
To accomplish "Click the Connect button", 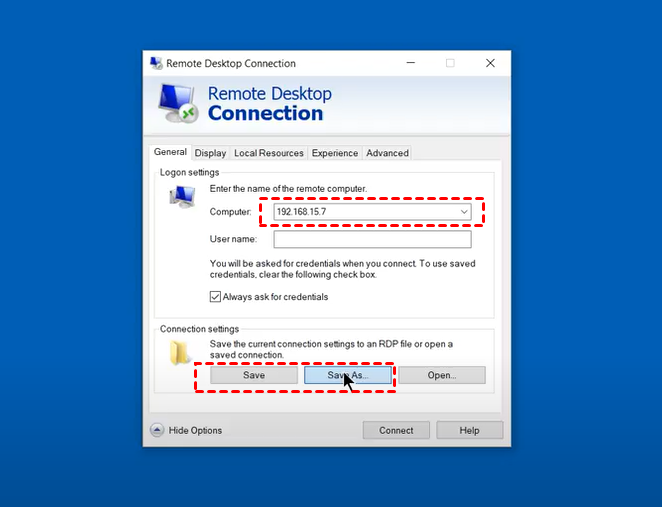I will pyautogui.click(x=396, y=430).
